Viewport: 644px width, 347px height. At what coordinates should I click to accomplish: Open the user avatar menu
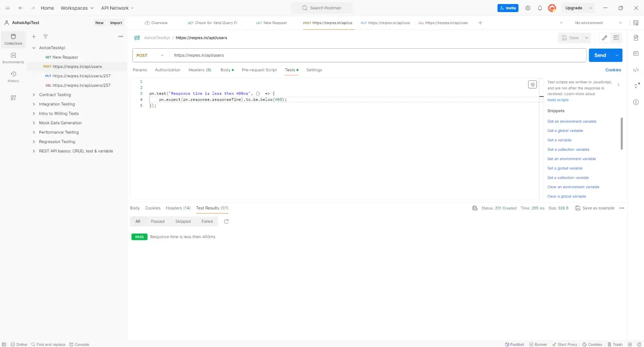[552, 8]
